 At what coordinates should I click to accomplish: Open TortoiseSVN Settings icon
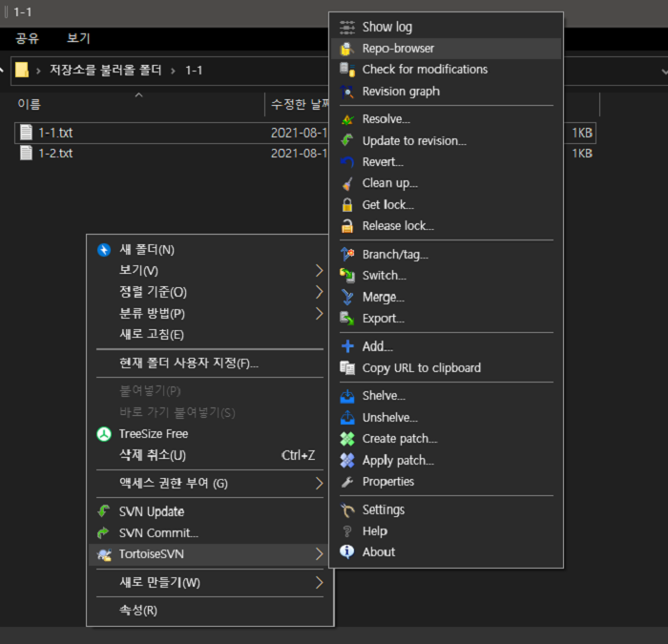pyautogui.click(x=347, y=509)
